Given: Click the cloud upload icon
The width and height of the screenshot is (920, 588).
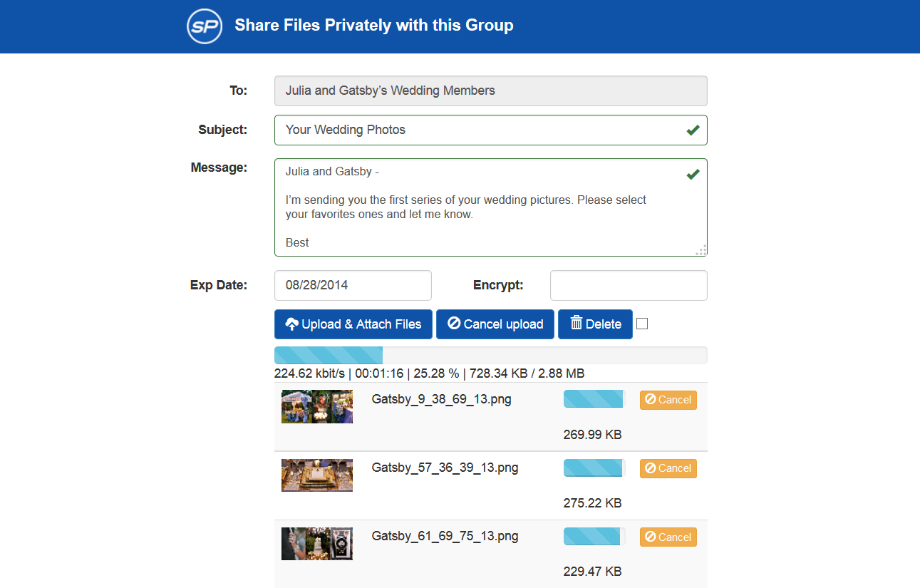Looking at the screenshot, I should tap(291, 324).
